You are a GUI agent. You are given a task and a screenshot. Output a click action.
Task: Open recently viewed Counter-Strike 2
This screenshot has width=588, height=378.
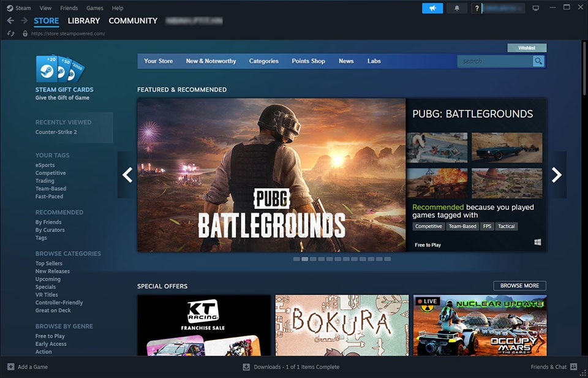(56, 132)
